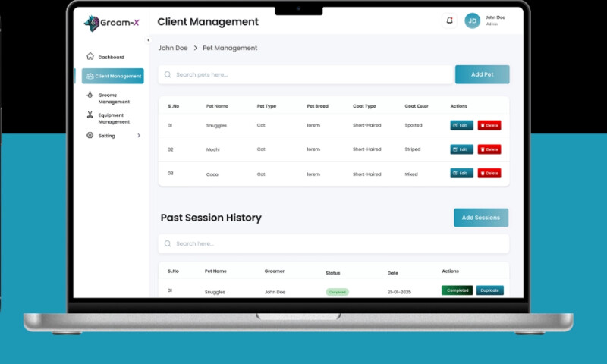
Task: Open the JD user avatar
Action: coord(472,21)
